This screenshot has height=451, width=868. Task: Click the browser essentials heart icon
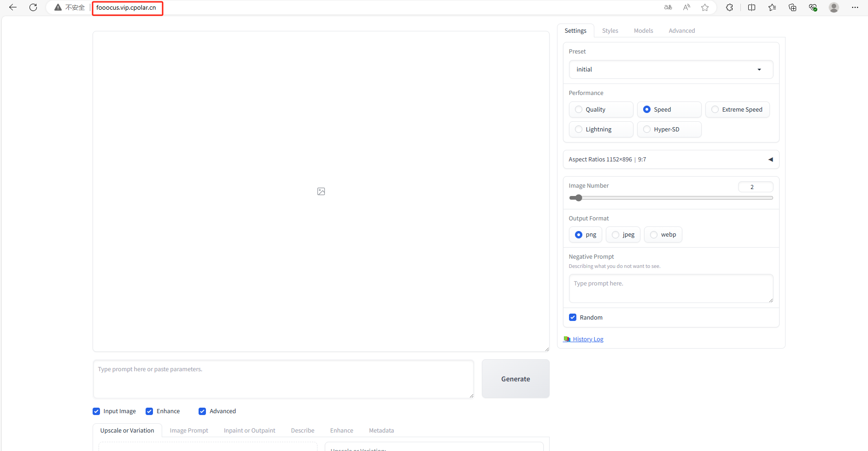click(813, 7)
